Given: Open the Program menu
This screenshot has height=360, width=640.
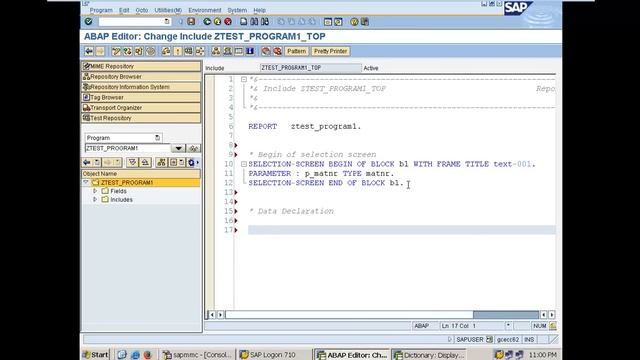Looking at the screenshot, I should [x=101, y=10].
